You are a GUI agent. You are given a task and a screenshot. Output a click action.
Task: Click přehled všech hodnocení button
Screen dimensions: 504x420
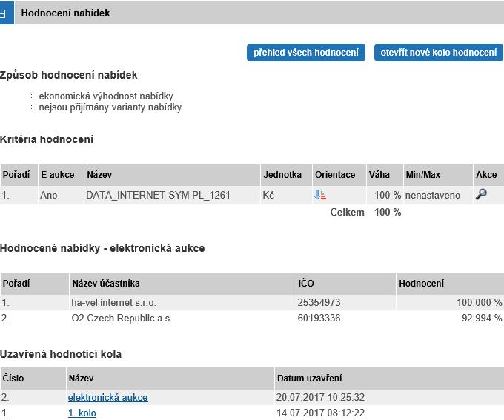click(x=305, y=53)
